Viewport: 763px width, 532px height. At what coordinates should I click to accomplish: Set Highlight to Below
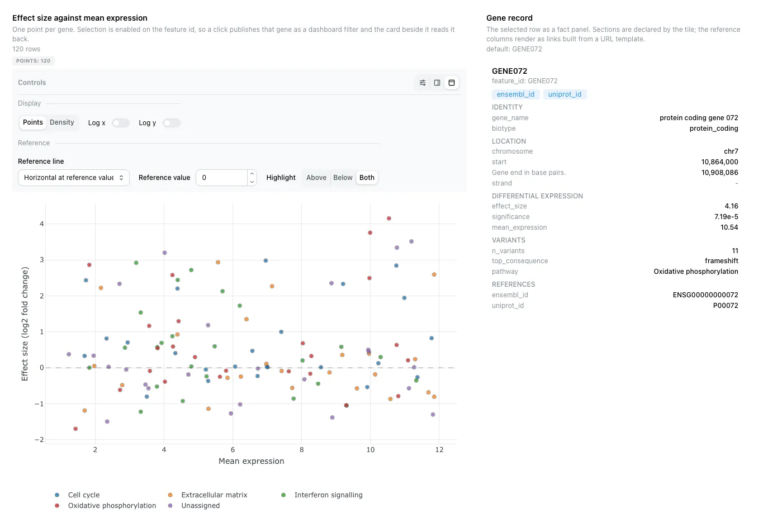pyautogui.click(x=343, y=178)
